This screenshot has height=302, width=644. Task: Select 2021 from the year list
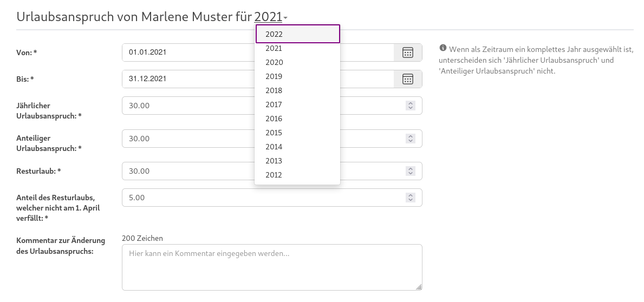click(x=297, y=48)
